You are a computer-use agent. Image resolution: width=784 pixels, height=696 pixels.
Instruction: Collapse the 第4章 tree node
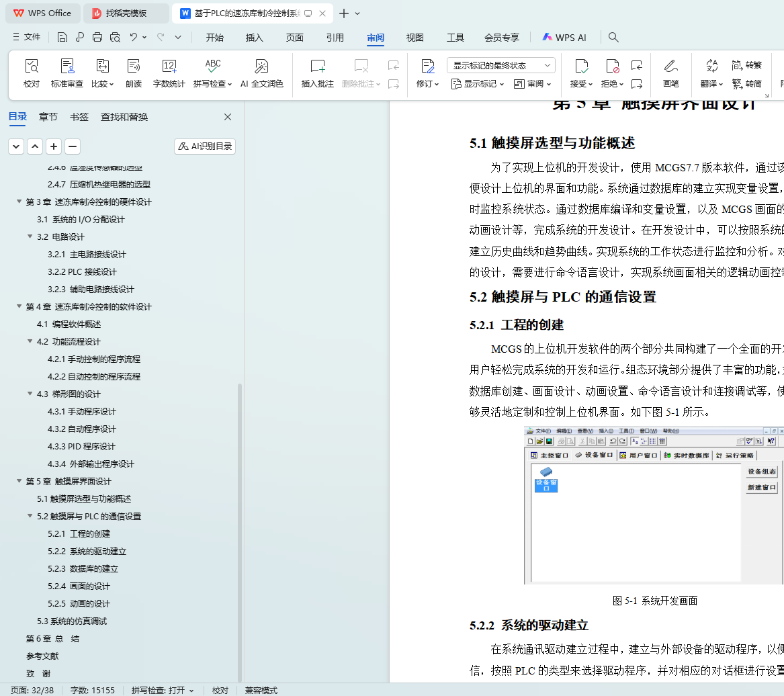pyautogui.click(x=19, y=306)
